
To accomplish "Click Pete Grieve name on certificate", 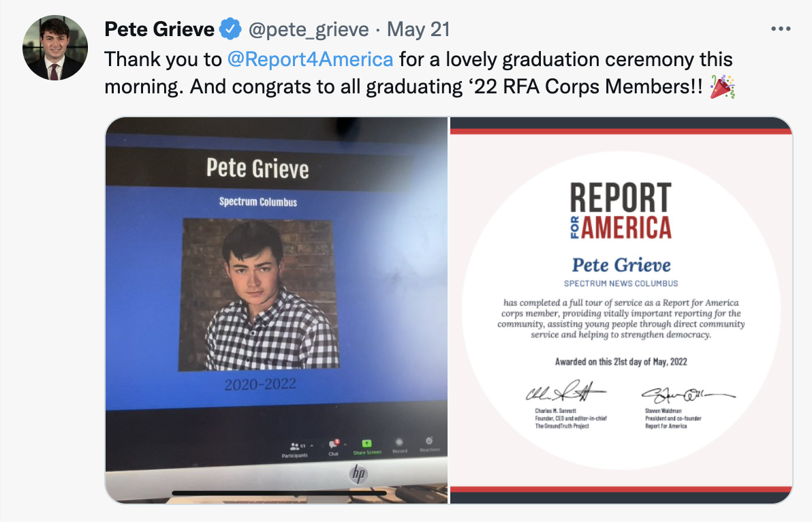I will (x=621, y=264).
